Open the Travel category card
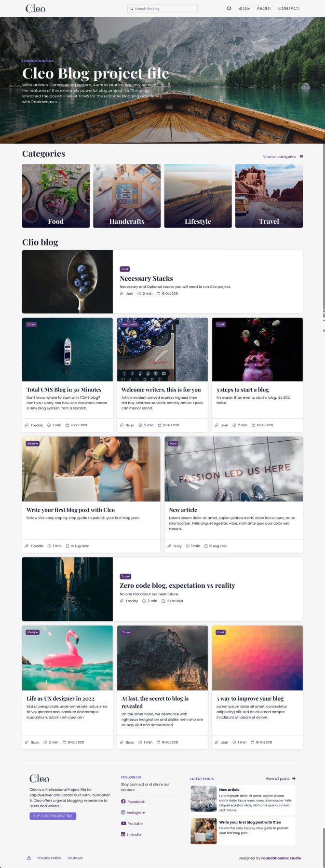The height and width of the screenshot is (868, 325). click(x=269, y=196)
